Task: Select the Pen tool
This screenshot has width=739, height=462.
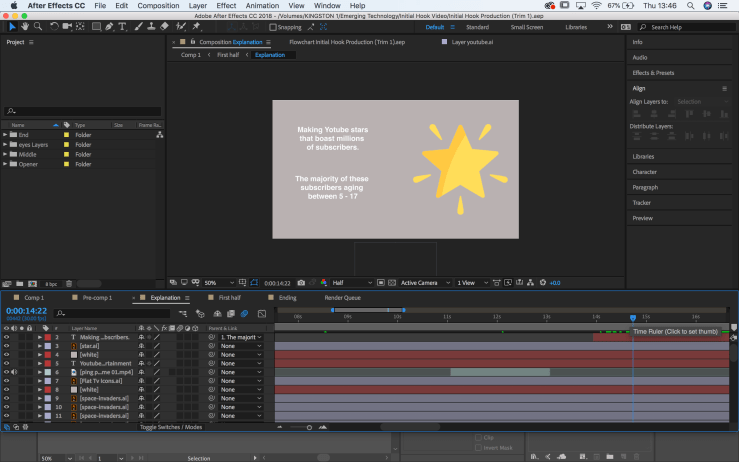Action: tap(109, 27)
